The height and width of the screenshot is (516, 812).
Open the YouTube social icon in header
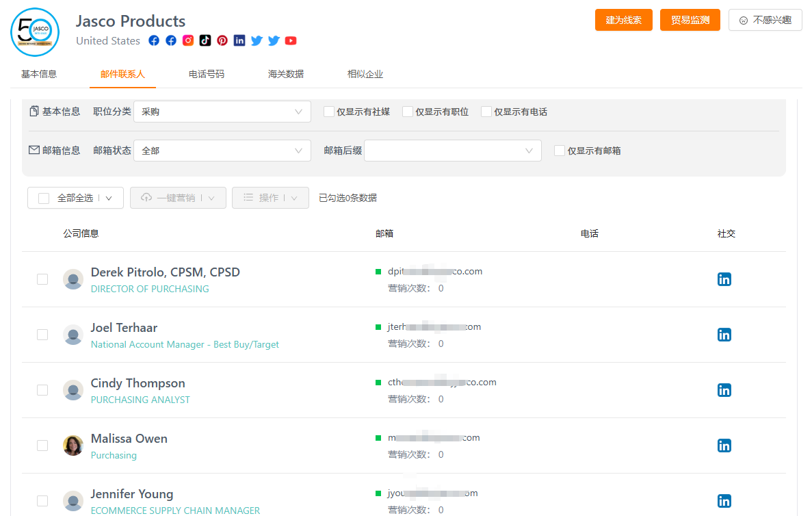tap(291, 40)
